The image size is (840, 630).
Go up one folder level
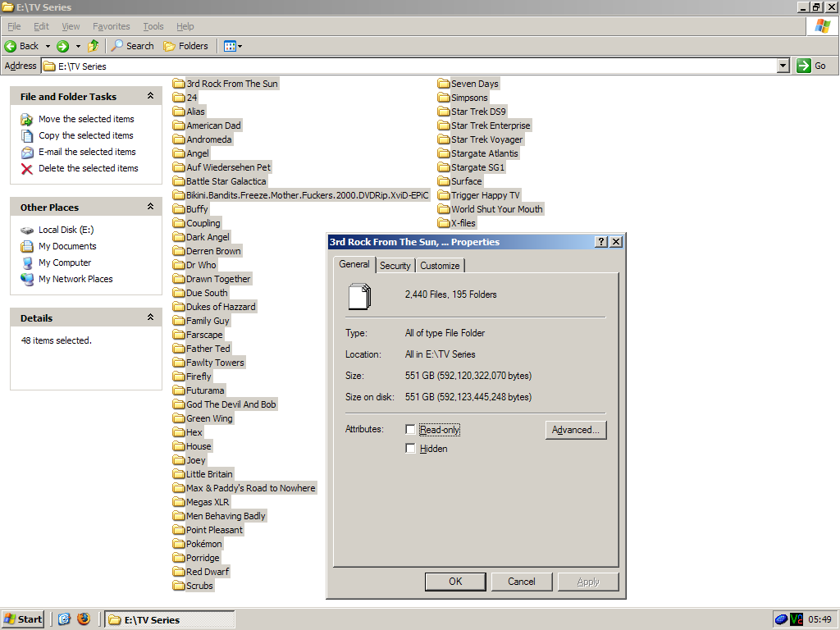[94, 46]
